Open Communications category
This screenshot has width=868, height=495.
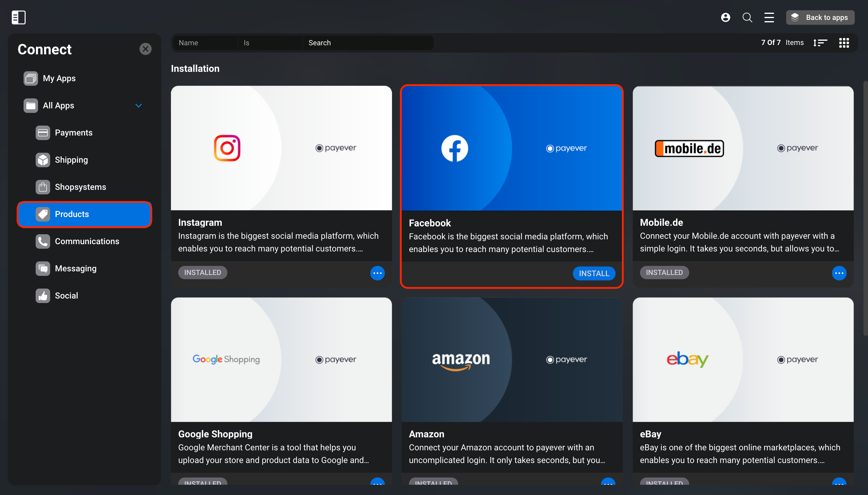(x=84, y=241)
